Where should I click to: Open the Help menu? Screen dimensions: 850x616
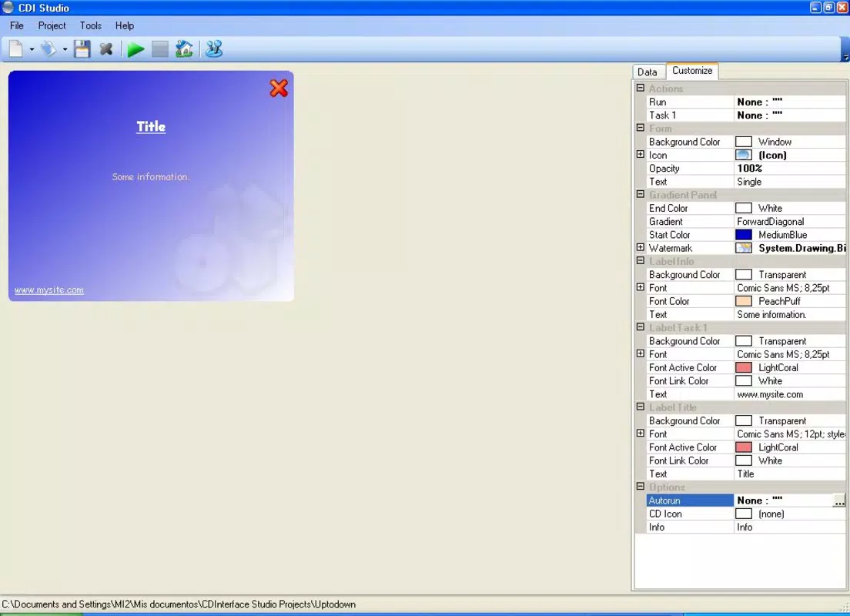click(x=124, y=25)
